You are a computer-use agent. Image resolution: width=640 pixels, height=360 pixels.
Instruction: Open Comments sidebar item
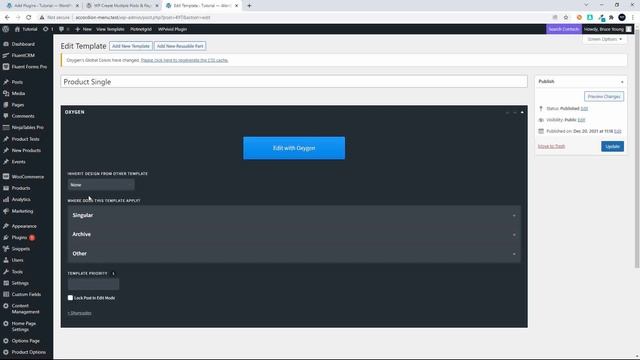click(23, 116)
